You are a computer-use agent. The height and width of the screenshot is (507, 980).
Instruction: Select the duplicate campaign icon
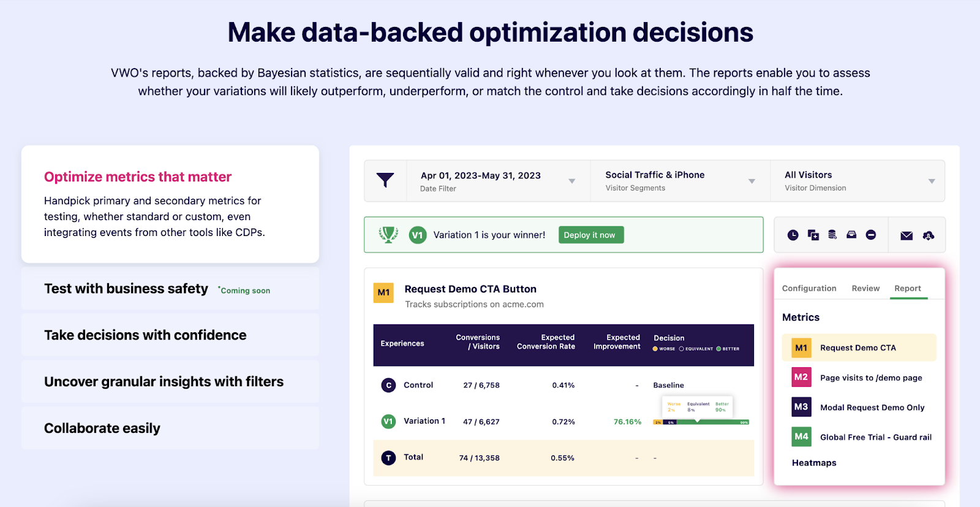(x=813, y=235)
